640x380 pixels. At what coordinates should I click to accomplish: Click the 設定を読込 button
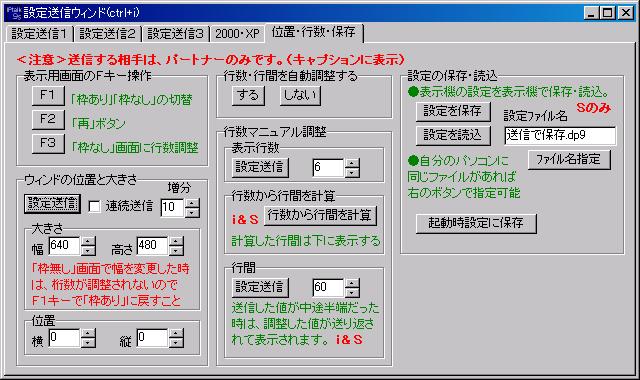[453, 136]
